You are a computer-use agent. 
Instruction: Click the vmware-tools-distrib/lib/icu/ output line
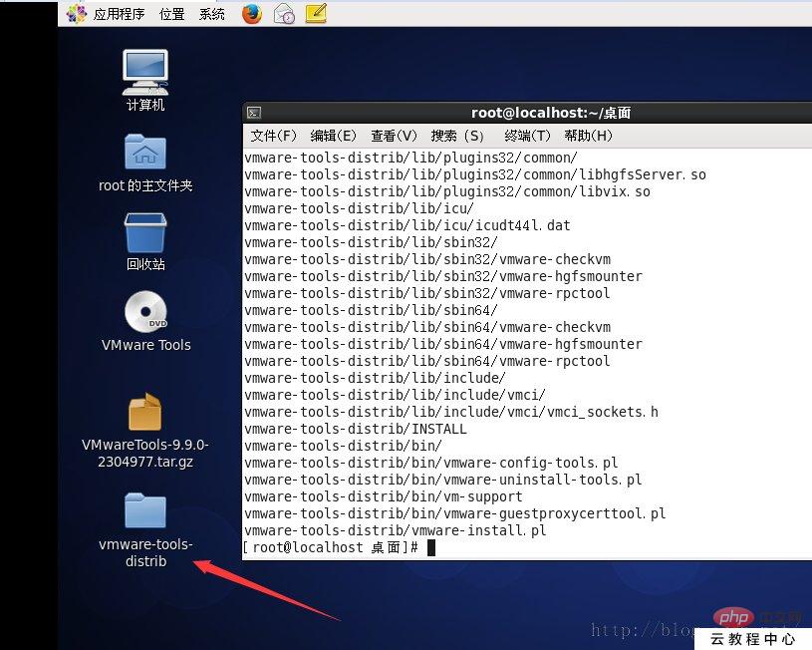[359, 208]
